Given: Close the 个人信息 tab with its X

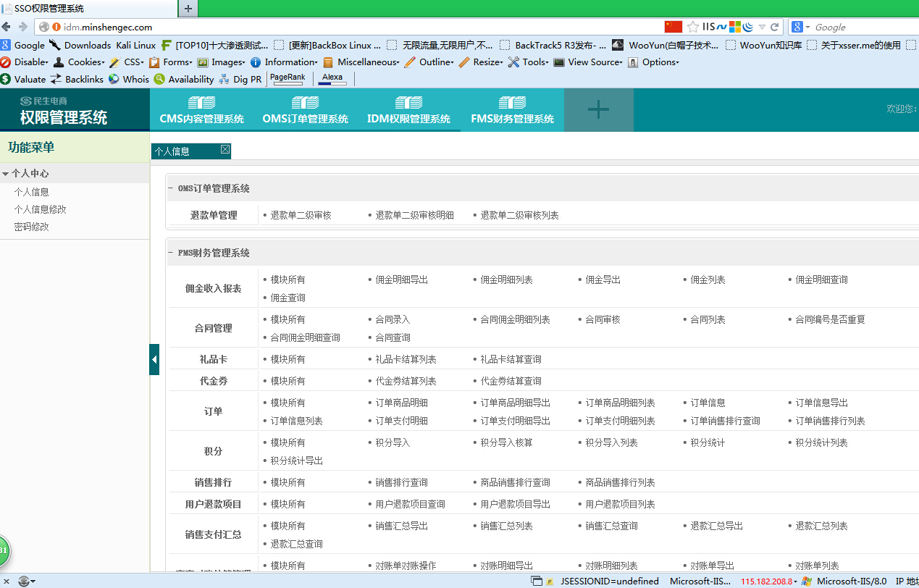Looking at the screenshot, I should pos(225,149).
